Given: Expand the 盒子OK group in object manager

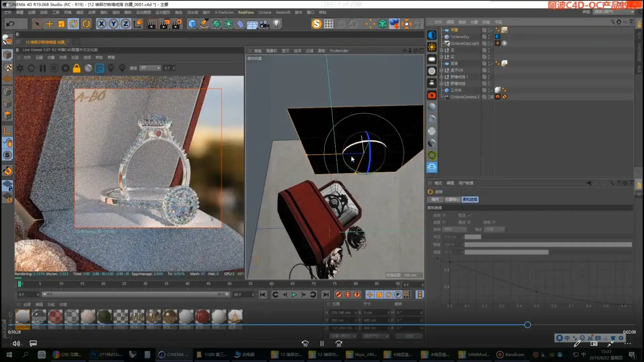Looking at the screenshot, I should [x=441, y=70].
